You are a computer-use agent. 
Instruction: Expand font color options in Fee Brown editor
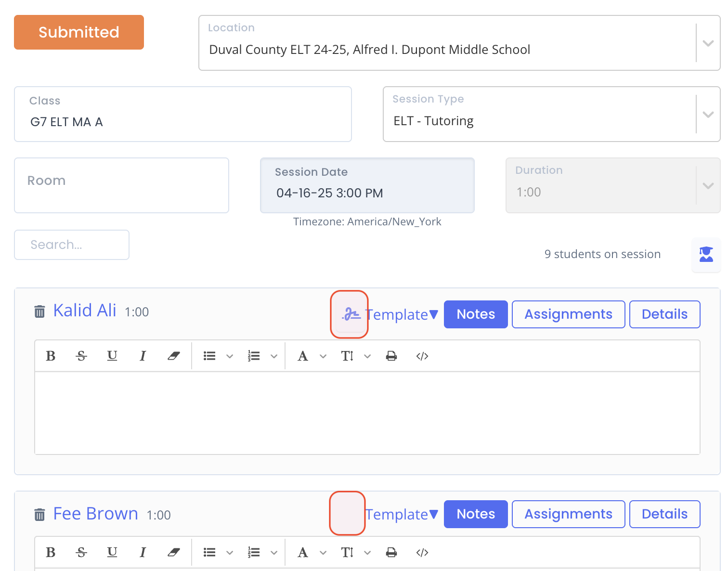(323, 553)
